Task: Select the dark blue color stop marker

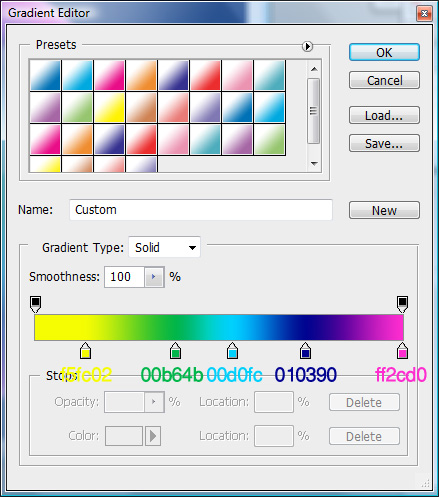Action: click(305, 351)
